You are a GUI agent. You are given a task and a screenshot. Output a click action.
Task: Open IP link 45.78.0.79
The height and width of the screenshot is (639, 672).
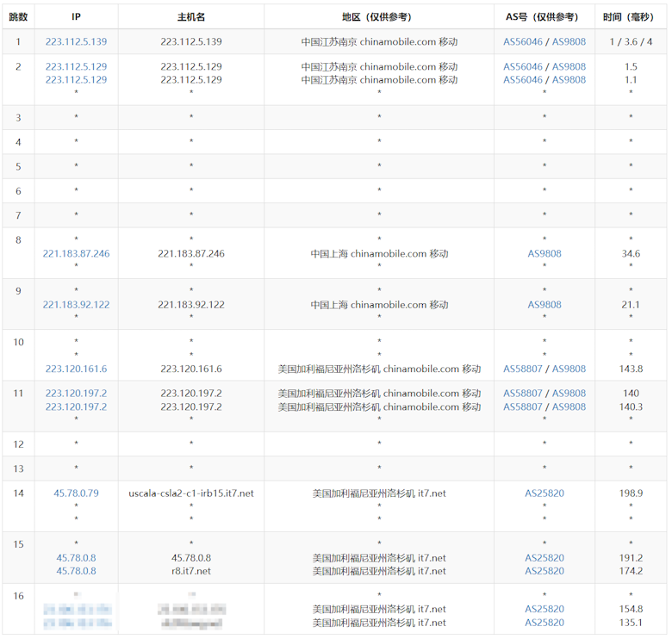click(77, 493)
